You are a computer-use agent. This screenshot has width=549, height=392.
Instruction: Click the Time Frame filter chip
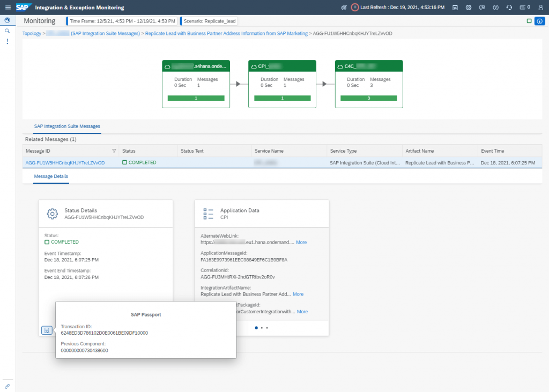coord(122,21)
